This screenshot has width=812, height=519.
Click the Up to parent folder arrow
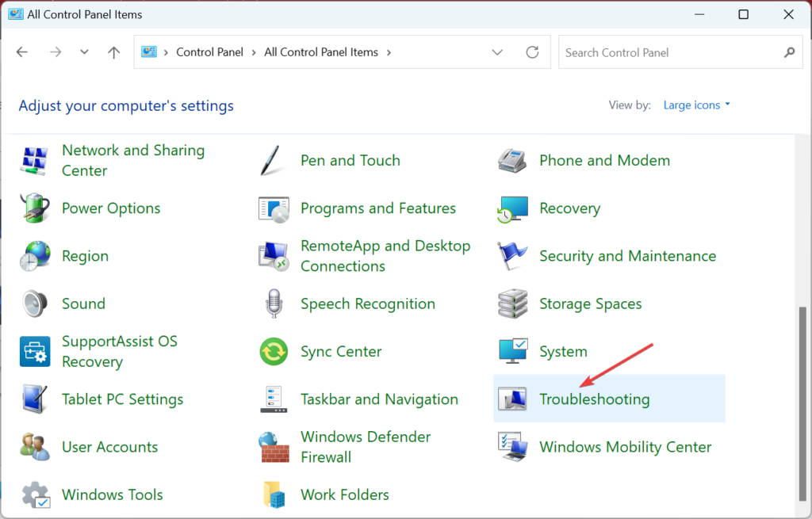(114, 52)
